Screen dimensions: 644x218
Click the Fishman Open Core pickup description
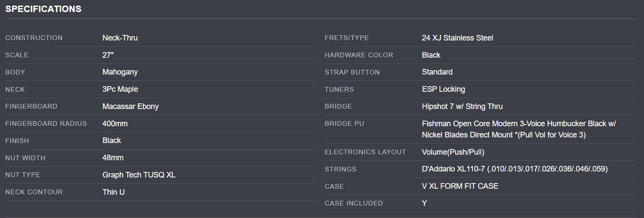519,129
